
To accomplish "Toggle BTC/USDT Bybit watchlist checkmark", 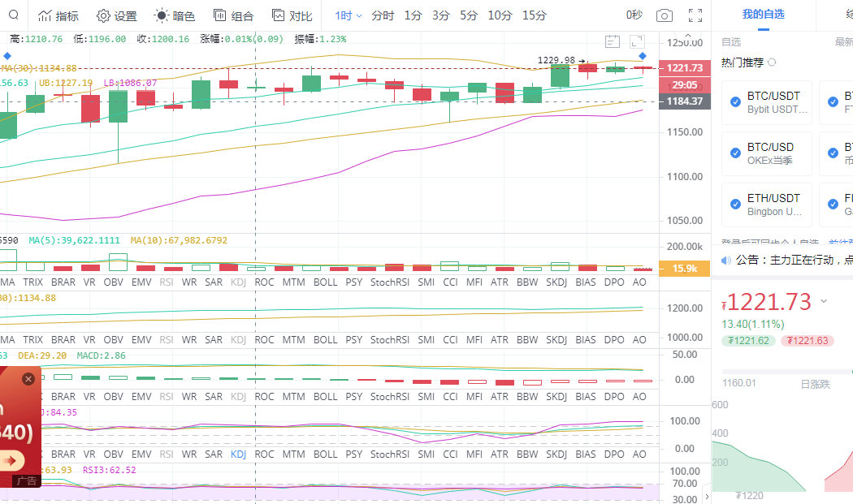I will [735, 101].
